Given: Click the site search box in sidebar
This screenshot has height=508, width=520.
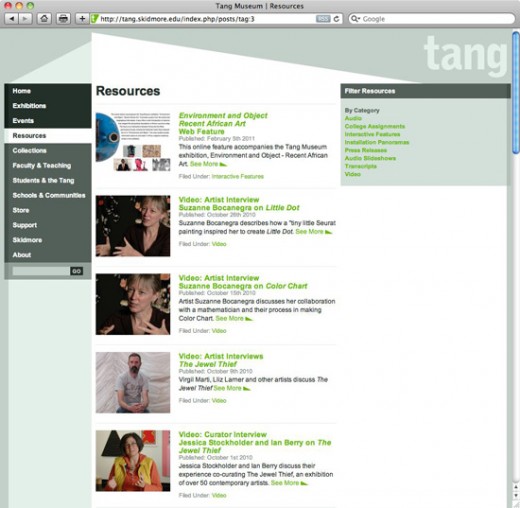Looking at the screenshot, I should (x=41, y=271).
